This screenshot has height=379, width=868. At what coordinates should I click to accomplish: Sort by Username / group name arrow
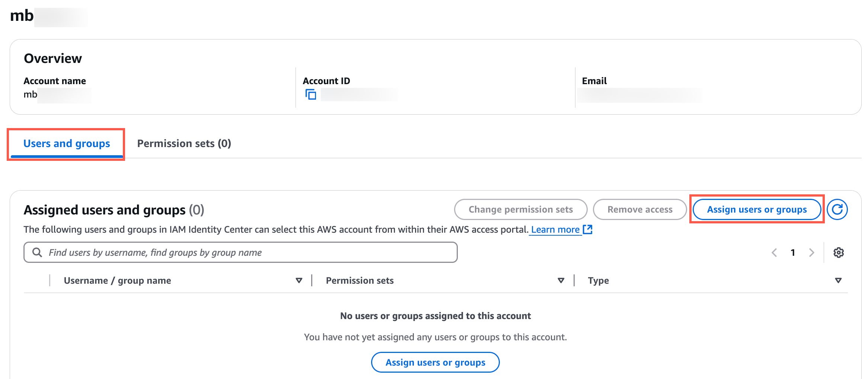(299, 280)
